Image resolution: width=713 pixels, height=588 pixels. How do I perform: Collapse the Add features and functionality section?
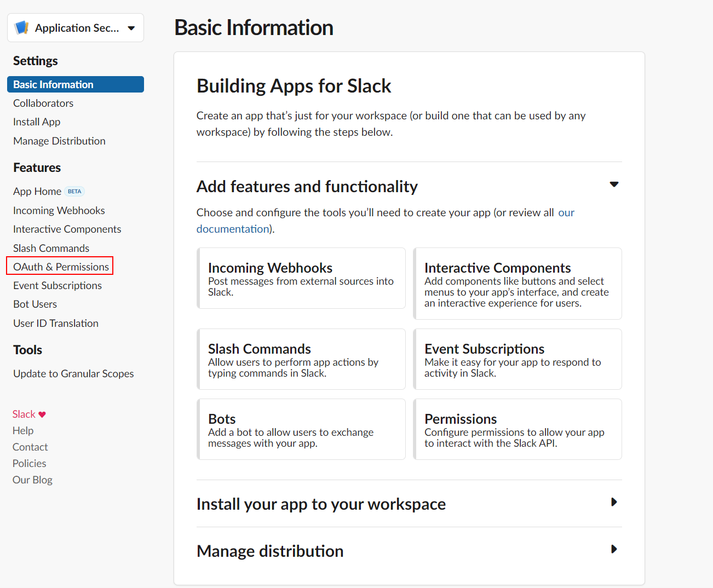[x=614, y=185]
